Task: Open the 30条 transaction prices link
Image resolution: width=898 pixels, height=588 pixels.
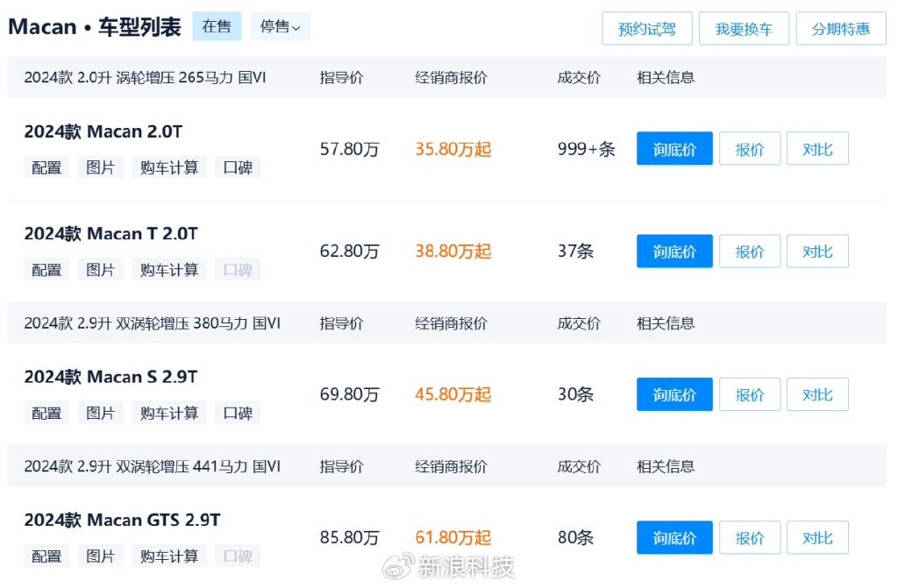Action: pos(575,394)
